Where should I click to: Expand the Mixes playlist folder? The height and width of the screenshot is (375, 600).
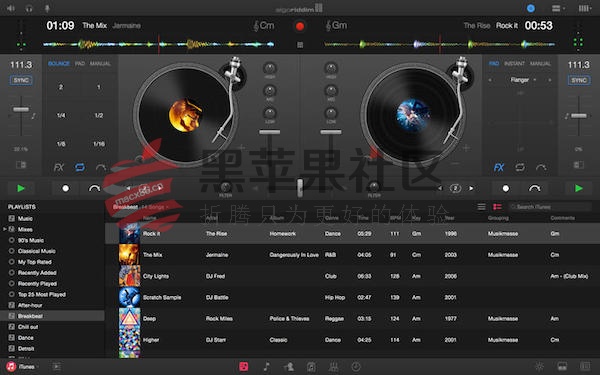point(5,229)
